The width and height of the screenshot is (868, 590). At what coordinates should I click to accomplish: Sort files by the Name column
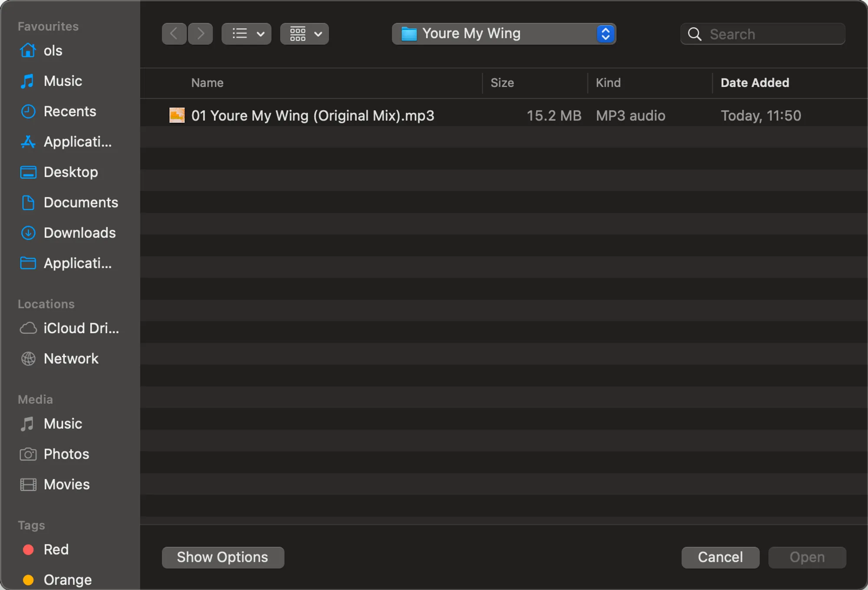click(x=207, y=83)
